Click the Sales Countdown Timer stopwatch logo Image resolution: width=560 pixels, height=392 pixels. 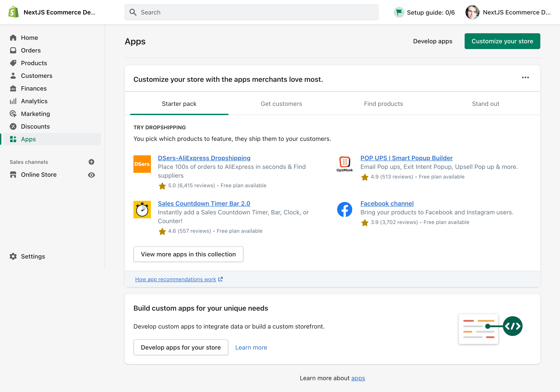[142, 209]
